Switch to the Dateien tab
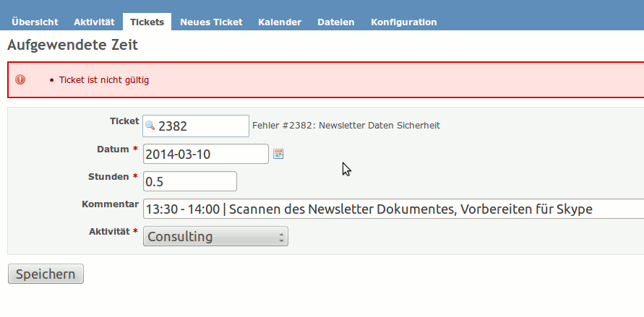This screenshot has width=644, height=317. tap(336, 22)
